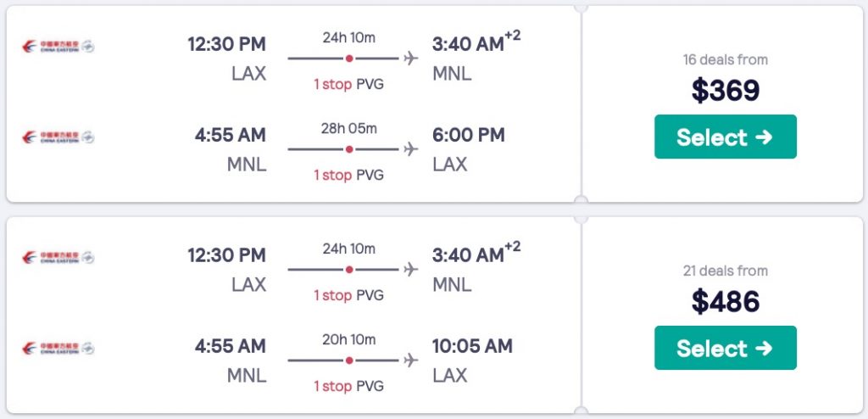868x419 pixels.
Task: Click the 28h 05m flight duration
Action: pos(348,128)
